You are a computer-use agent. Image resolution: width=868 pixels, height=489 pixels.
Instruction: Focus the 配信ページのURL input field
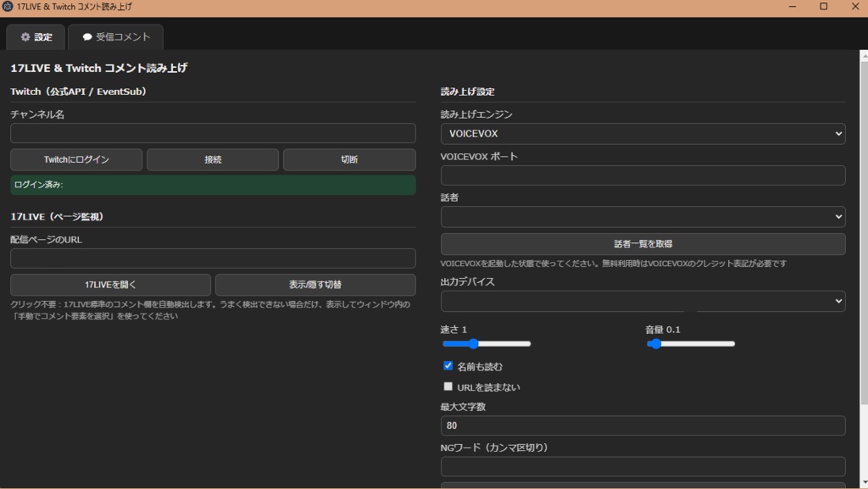pyautogui.click(x=213, y=258)
